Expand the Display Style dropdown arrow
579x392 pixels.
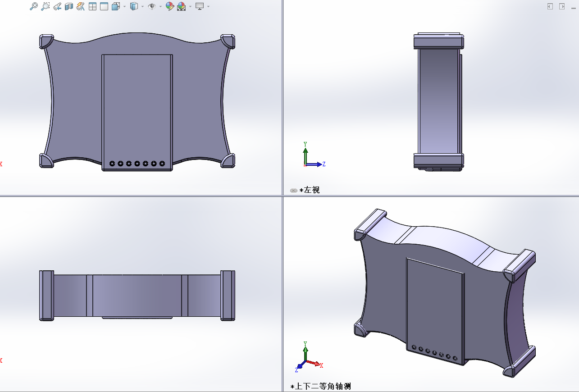pos(142,6)
